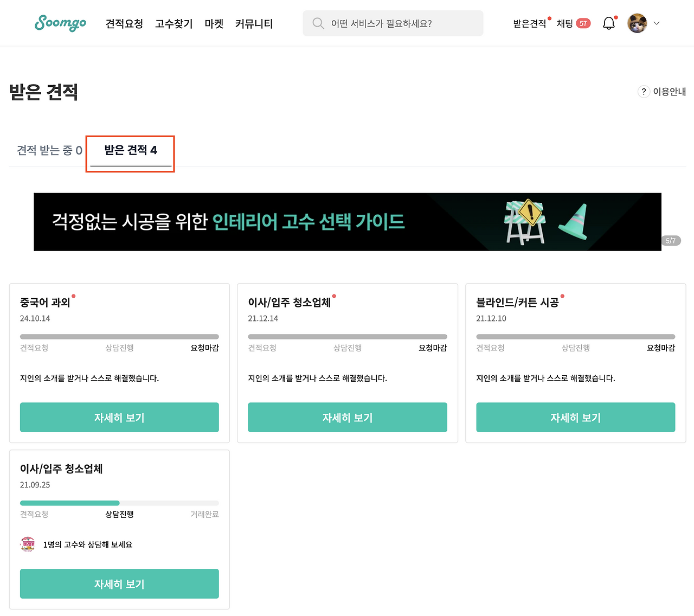The width and height of the screenshot is (694, 616).
Task: Go to the 커뮤니티 menu
Action: [254, 23]
